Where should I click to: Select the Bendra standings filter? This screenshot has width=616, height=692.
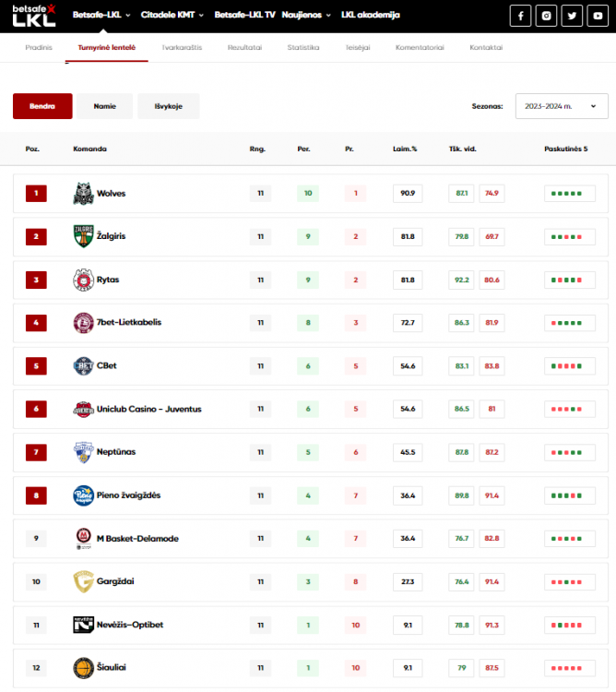42,107
